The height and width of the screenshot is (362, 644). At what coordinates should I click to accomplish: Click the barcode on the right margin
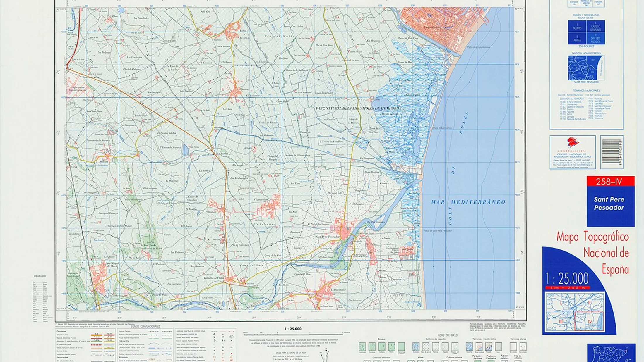point(612,151)
